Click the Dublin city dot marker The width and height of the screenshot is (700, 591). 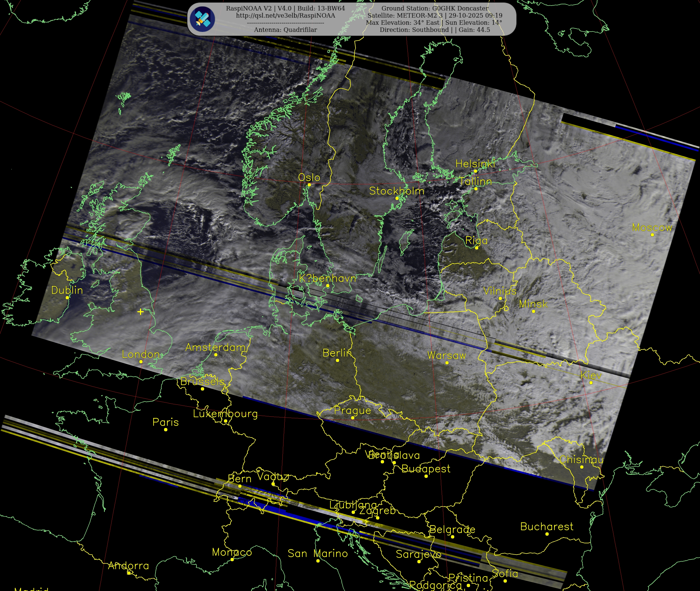click(x=67, y=298)
